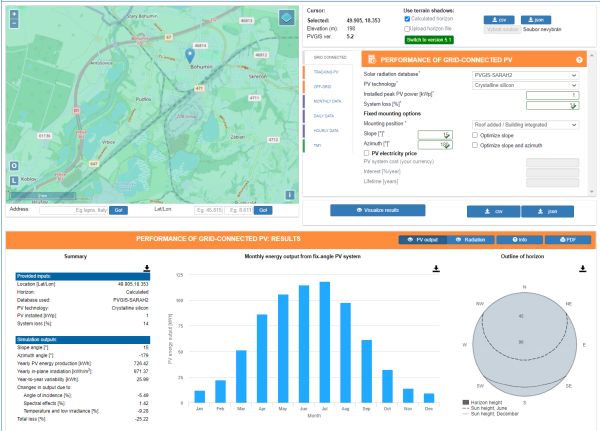This screenshot has height=431, width=600.
Task: Download the monthly energy output chart
Action: point(436,269)
